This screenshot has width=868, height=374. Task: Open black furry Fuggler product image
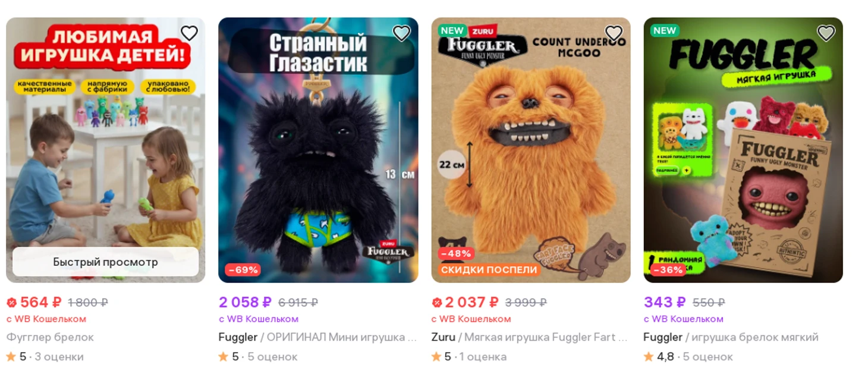(x=318, y=150)
